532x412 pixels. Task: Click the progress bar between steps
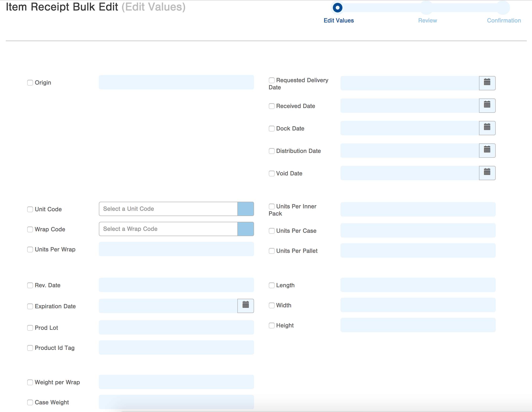(383, 8)
